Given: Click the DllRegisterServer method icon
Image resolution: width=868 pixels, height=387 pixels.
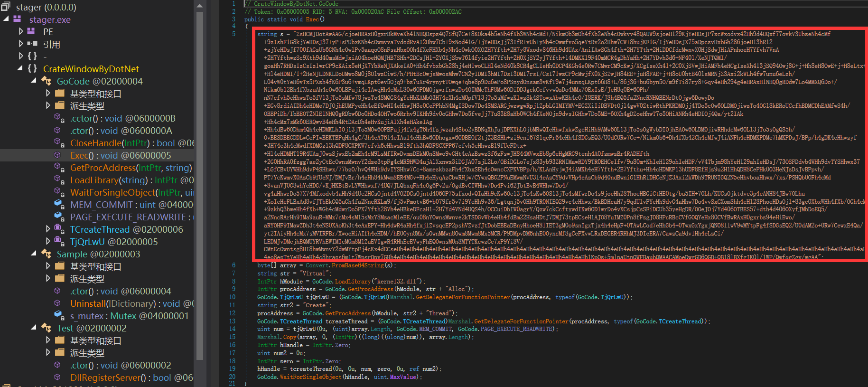Looking at the screenshot, I should coord(58,377).
